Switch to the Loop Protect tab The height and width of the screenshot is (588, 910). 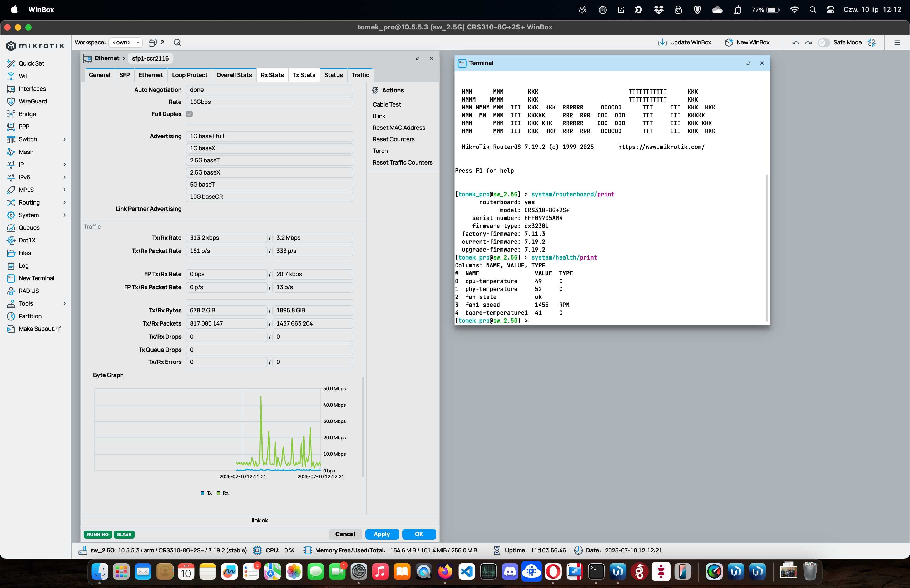[189, 75]
